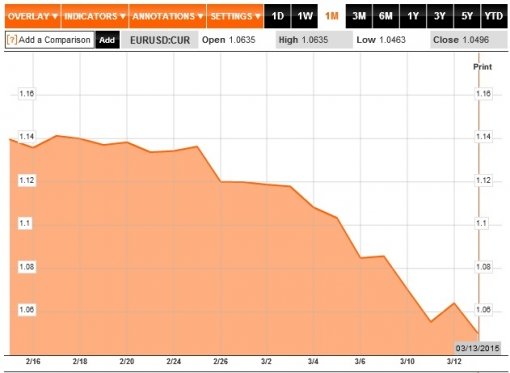Viewport: 510px width, 373px height.
Task: Click the right 1.08 price label
Action: (x=483, y=267)
